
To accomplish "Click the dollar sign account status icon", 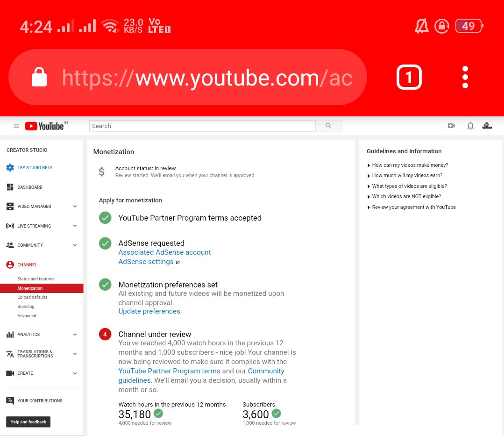I will pos(101,172).
